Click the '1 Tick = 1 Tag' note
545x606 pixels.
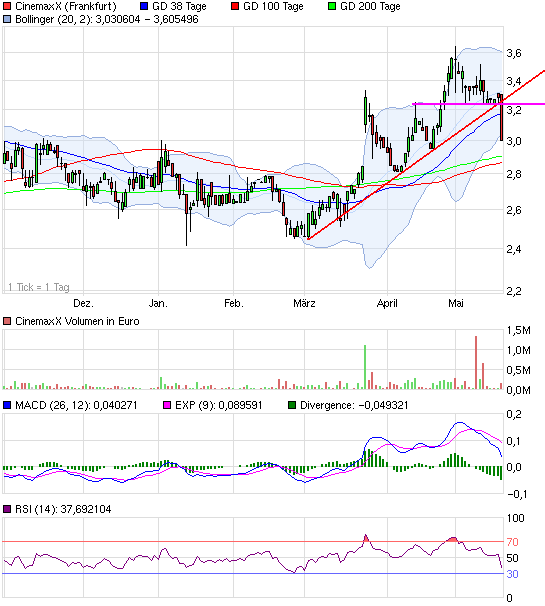click(x=39, y=287)
